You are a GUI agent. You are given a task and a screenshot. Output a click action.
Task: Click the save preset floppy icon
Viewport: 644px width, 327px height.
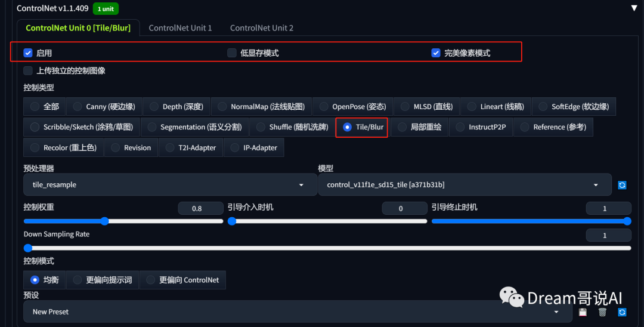point(583,312)
